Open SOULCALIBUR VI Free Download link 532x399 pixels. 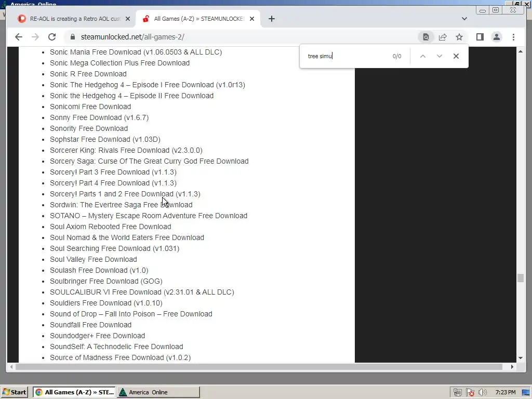point(142,292)
